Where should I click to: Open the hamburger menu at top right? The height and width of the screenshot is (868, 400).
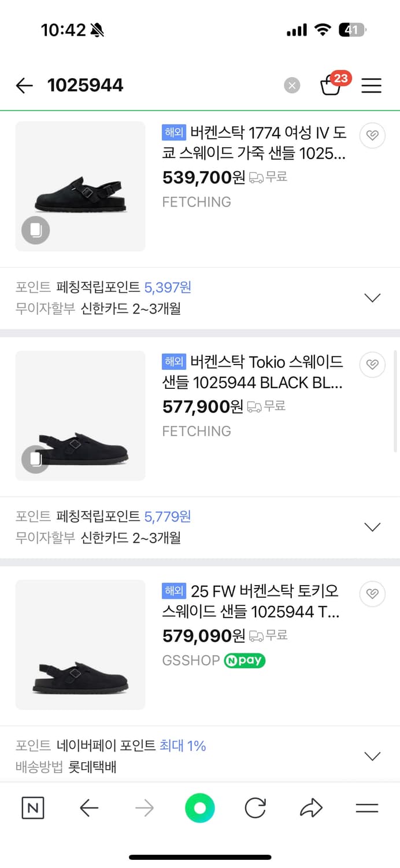pyautogui.click(x=371, y=86)
